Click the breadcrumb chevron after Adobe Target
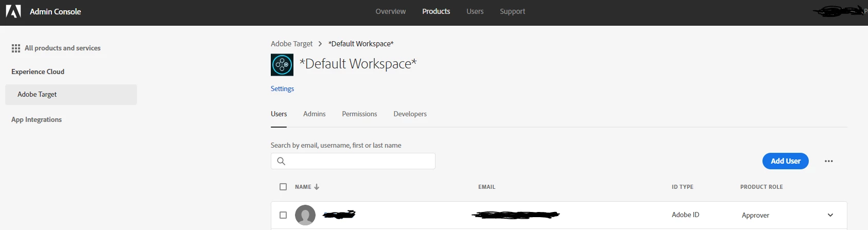Image resolution: width=868 pixels, height=230 pixels. click(320, 44)
